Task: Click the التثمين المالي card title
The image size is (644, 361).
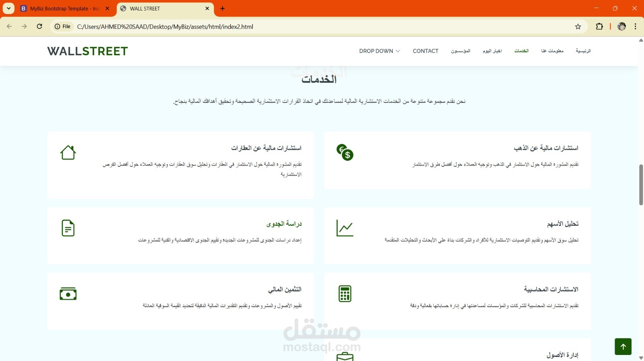Action: [x=285, y=289]
